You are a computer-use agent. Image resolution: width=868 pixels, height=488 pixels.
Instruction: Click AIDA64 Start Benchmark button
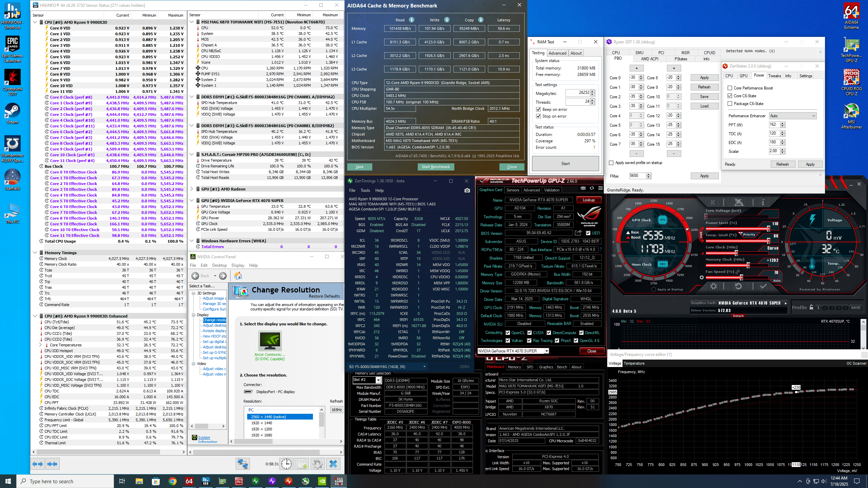pyautogui.click(x=436, y=167)
